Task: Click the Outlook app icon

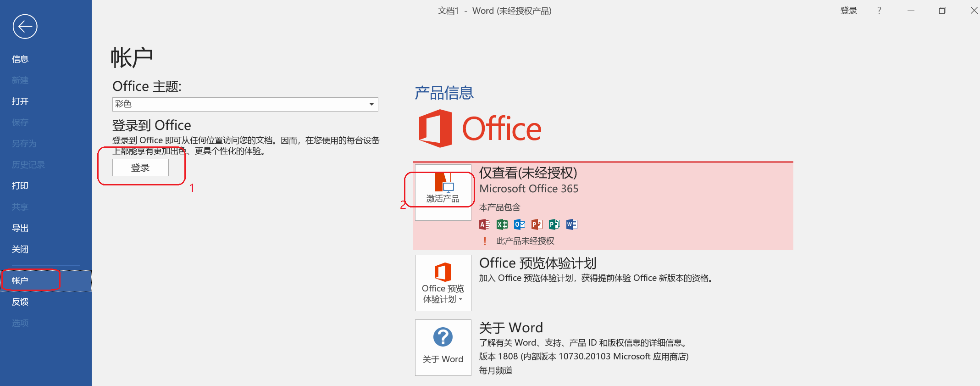Action: click(520, 224)
